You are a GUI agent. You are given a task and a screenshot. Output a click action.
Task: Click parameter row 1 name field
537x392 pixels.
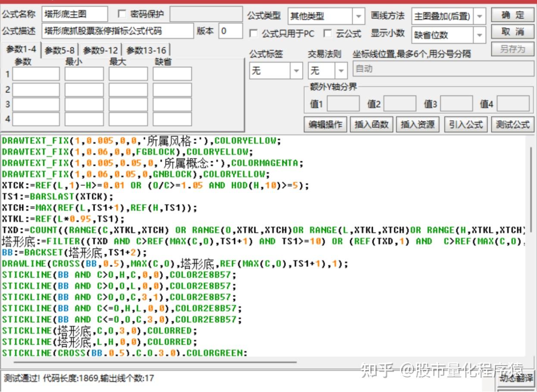(x=36, y=74)
